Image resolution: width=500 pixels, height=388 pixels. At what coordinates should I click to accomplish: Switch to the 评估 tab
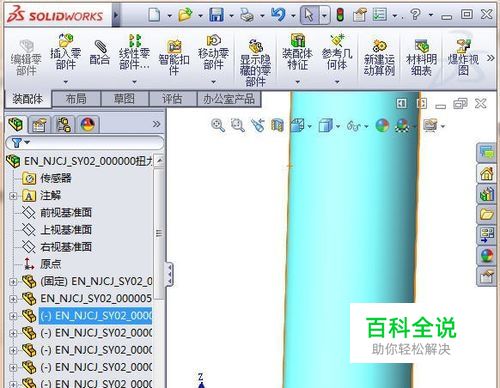pos(172,99)
